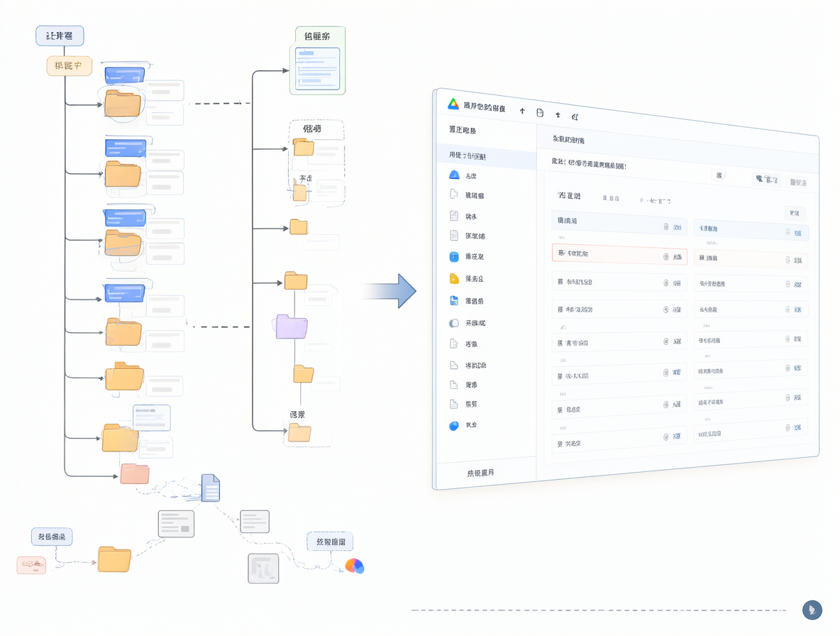840x636 pixels.
Task: Select the red-outlined row in the window list
Action: 619,255
